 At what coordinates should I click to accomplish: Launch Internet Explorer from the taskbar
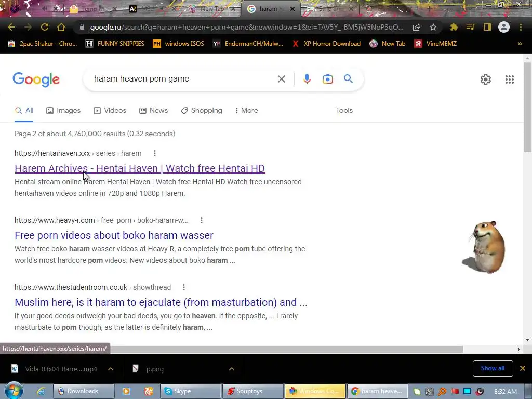[x=41, y=391]
